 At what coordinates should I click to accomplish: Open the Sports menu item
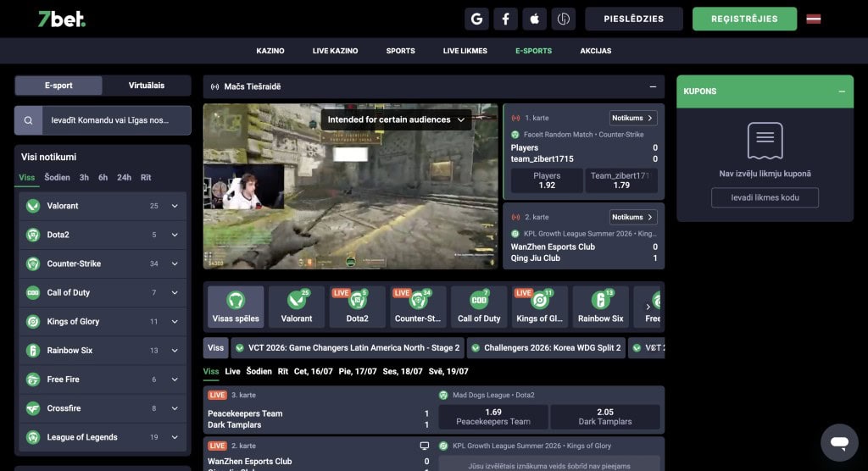pos(400,51)
